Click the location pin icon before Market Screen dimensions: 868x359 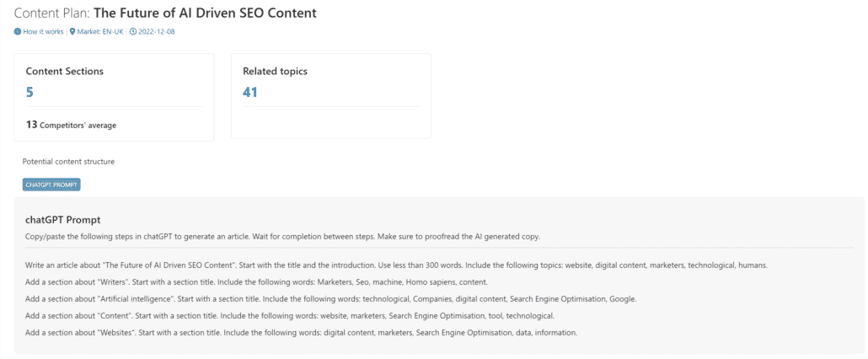pyautogui.click(x=72, y=31)
